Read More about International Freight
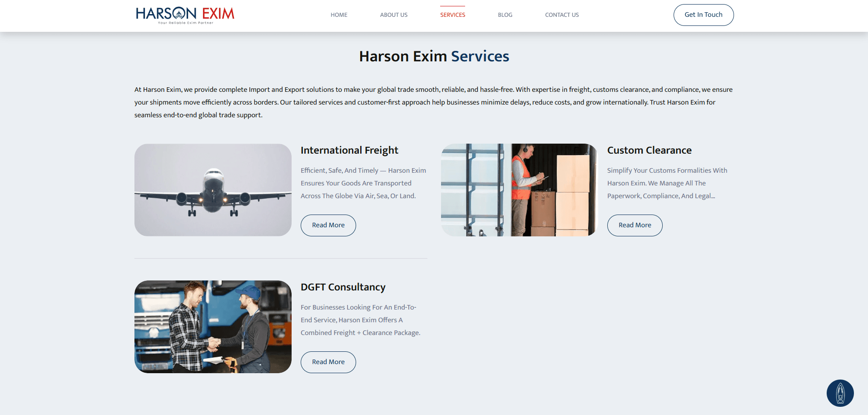This screenshot has width=868, height=415. (x=328, y=225)
